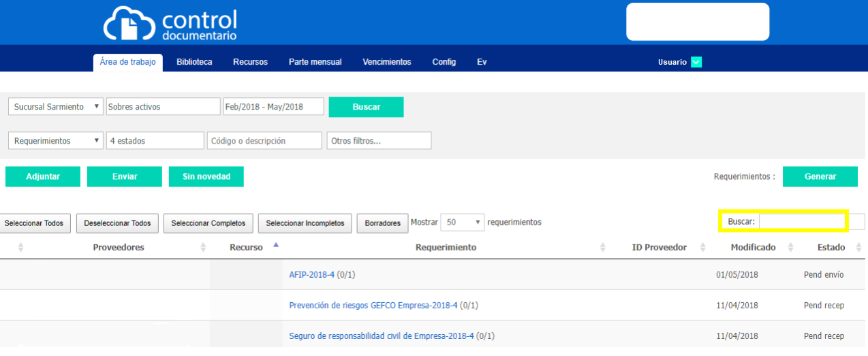Sort table by ID Proveedor column
This screenshot has height=356, width=868.
coord(659,248)
